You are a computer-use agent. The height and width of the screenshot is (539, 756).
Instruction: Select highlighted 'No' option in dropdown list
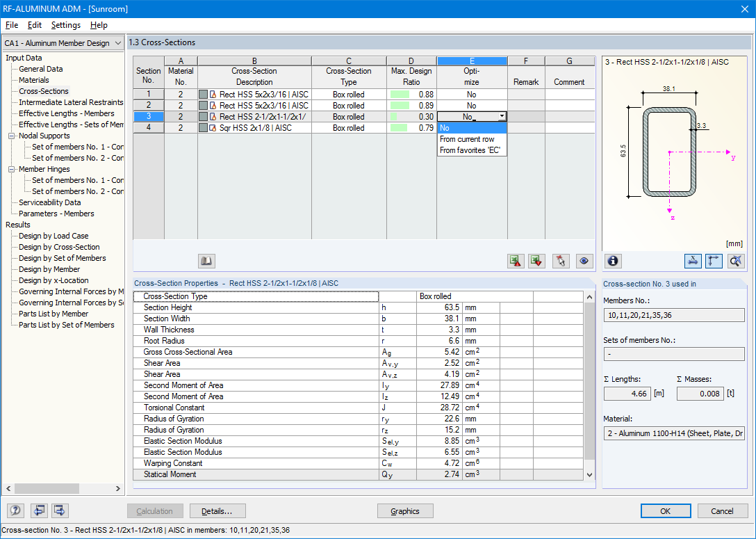[472, 128]
